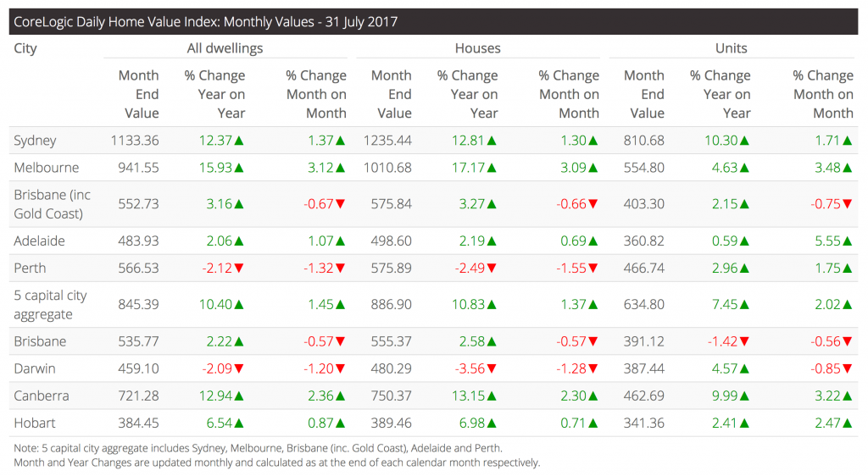Click the CoreLogic Daily Home Value Index title bar
This screenshot has height=476, width=868.
[x=205, y=21]
